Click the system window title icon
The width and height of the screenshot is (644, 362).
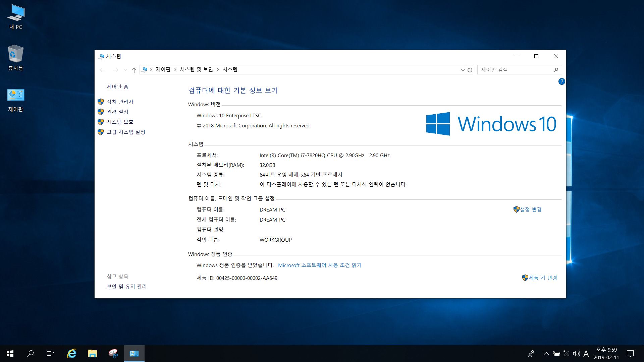pyautogui.click(x=101, y=56)
